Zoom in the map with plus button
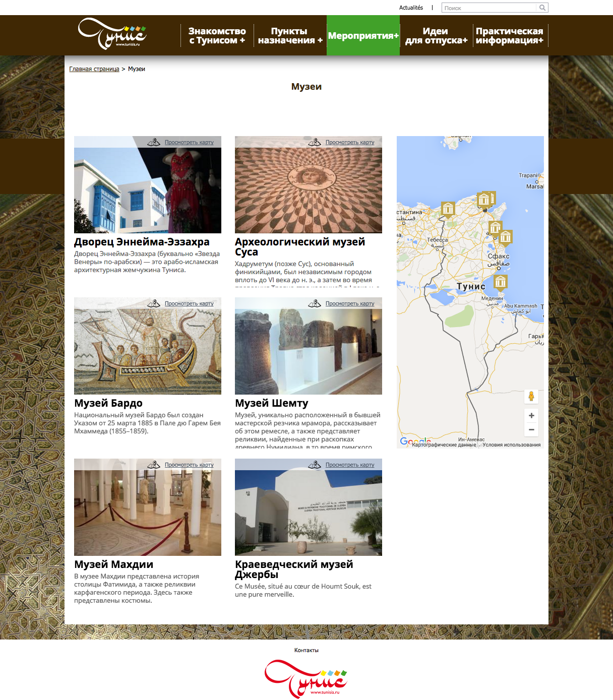Screen dimensions: 613x700 click(531, 415)
